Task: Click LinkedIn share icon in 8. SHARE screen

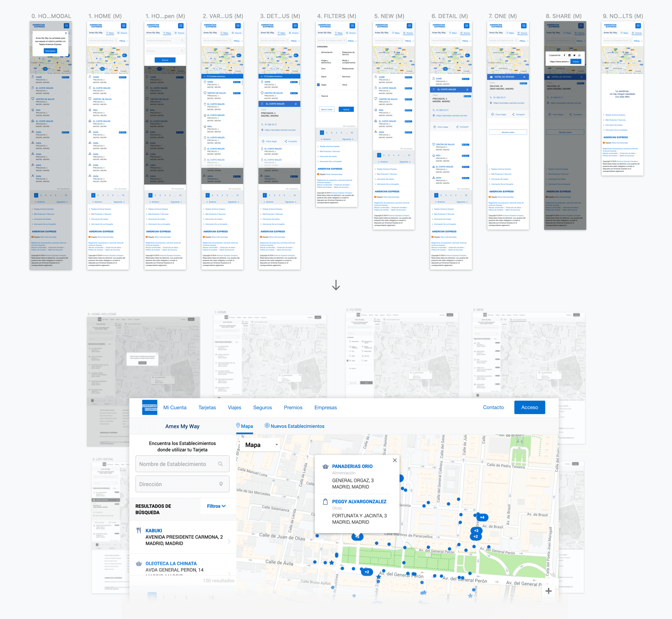Action: 569,55
